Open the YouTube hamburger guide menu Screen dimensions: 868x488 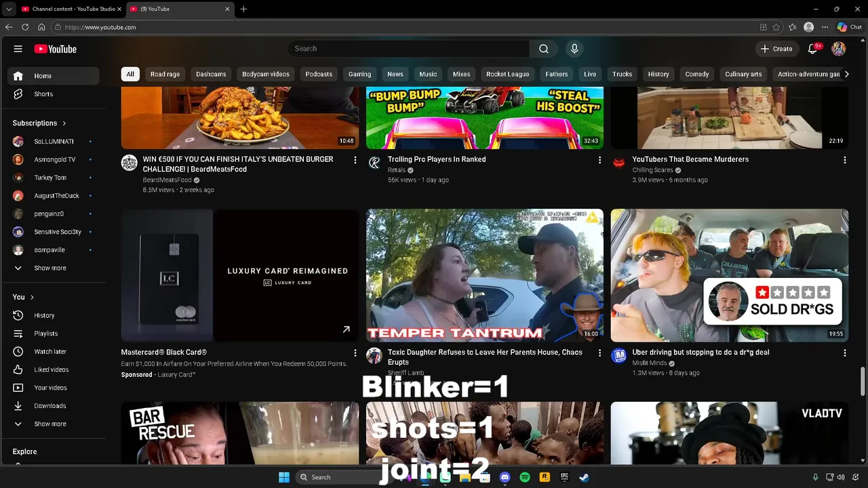(18, 49)
